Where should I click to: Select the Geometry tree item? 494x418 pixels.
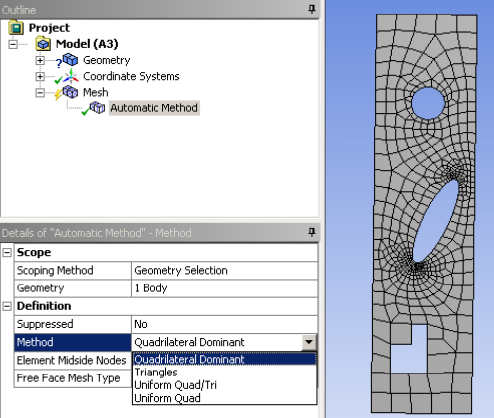point(107,60)
